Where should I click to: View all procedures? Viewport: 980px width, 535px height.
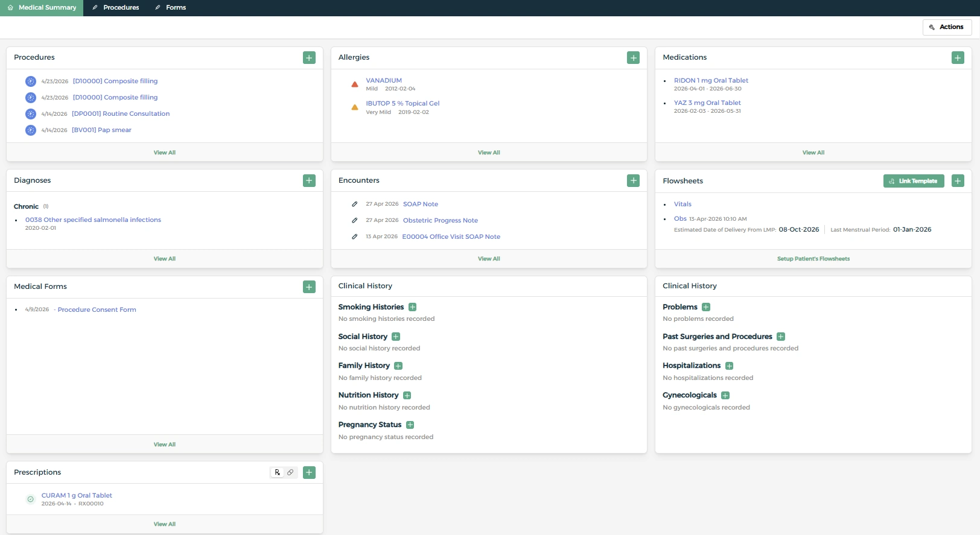pyautogui.click(x=164, y=153)
